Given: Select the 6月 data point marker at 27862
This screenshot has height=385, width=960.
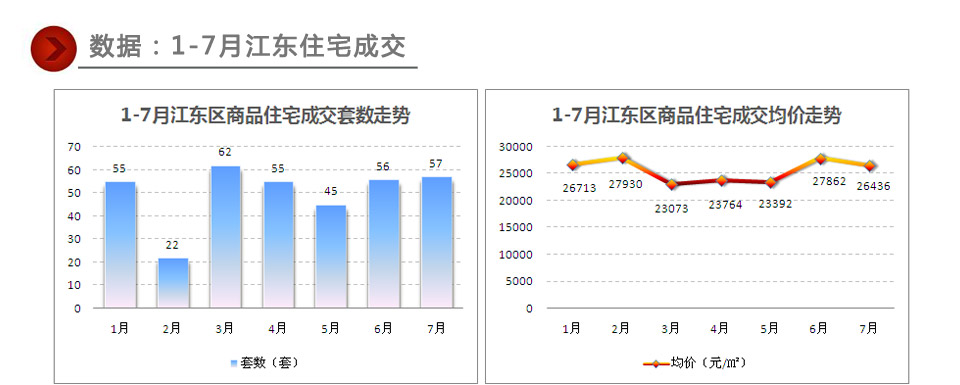Looking at the screenshot, I should (x=820, y=159).
